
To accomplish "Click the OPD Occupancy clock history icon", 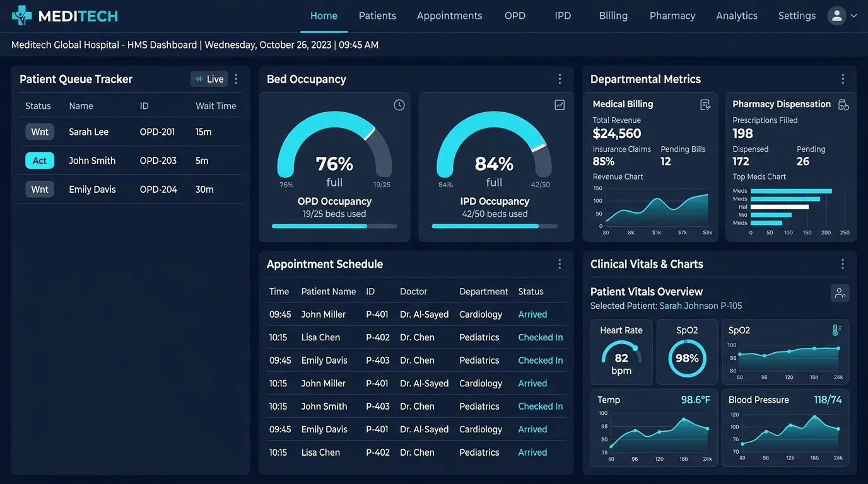I will point(399,105).
